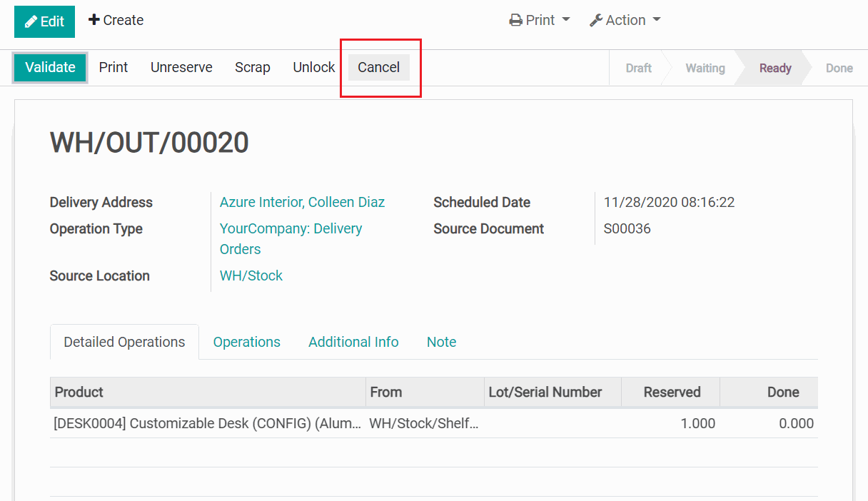Select the Customizable Desk product row
The width and height of the screenshot is (868, 501).
point(207,423)
